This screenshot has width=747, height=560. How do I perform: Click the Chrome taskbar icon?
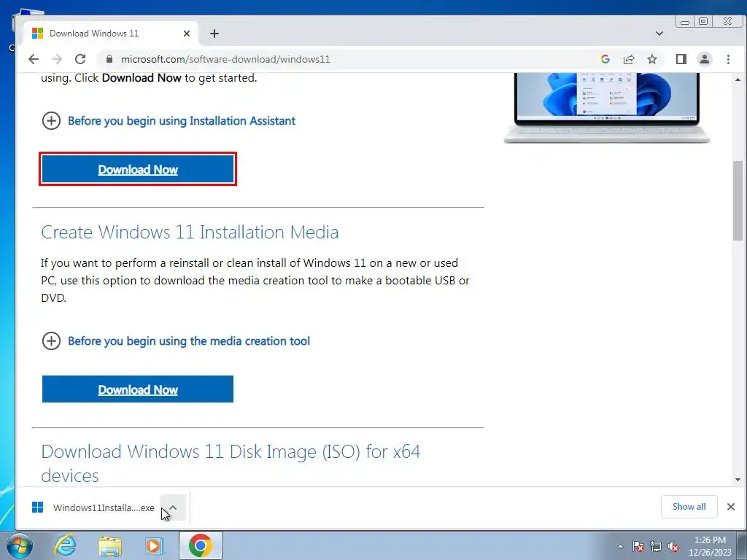[200, 545]
